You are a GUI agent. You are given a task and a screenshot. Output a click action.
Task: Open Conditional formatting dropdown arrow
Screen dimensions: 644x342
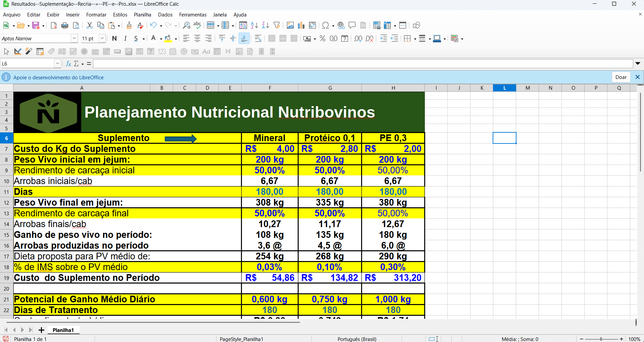tap(462, 39)
